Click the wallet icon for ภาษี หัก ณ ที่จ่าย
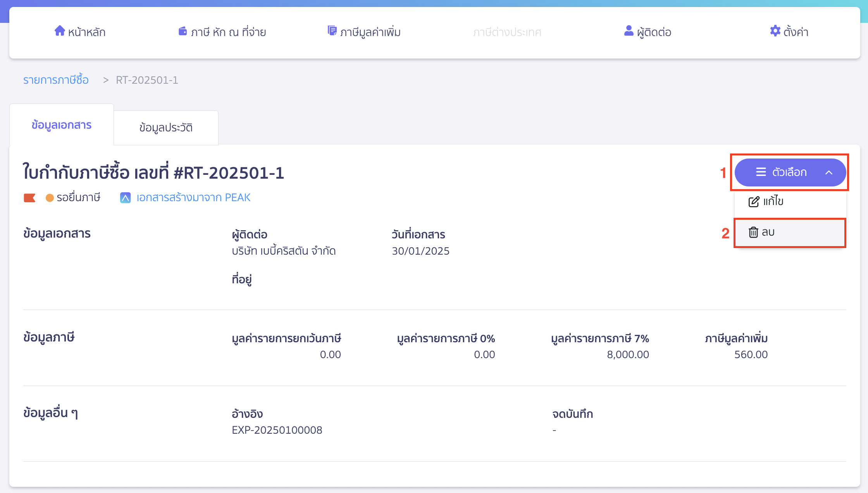This screenshot has width=868, height=493. click(182, 31)
